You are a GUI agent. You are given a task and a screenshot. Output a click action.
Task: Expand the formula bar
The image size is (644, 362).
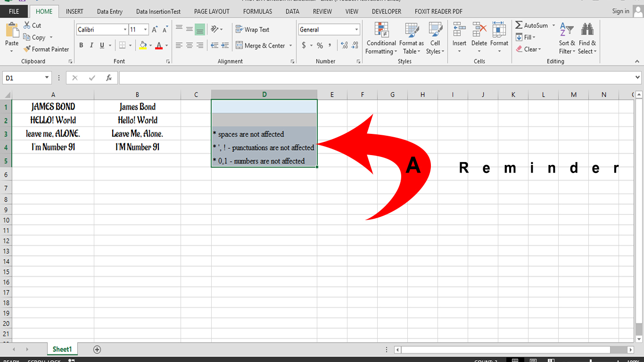tap(638, 77)
